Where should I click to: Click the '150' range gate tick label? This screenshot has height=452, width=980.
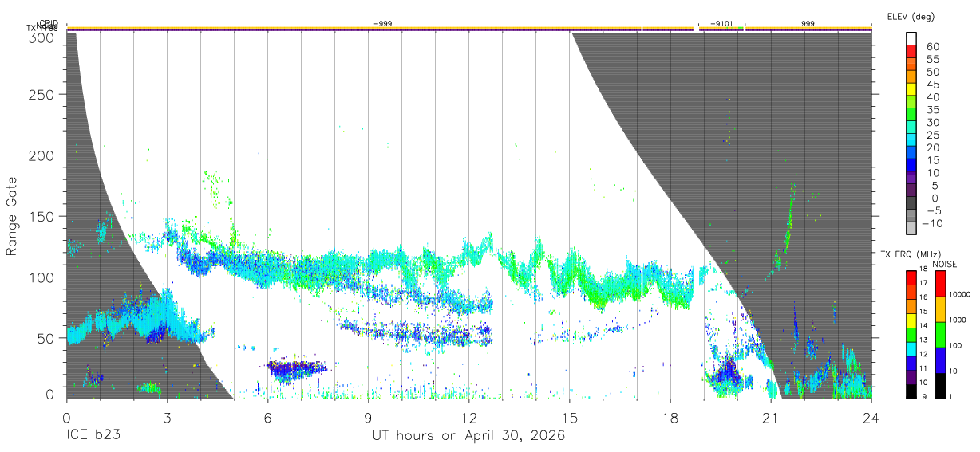[x=41, y=216]
